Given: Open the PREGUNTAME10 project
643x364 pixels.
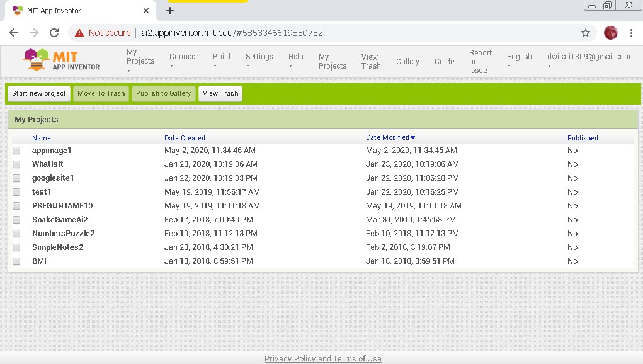Looking at the screenshot, I should tap(62, 206).
